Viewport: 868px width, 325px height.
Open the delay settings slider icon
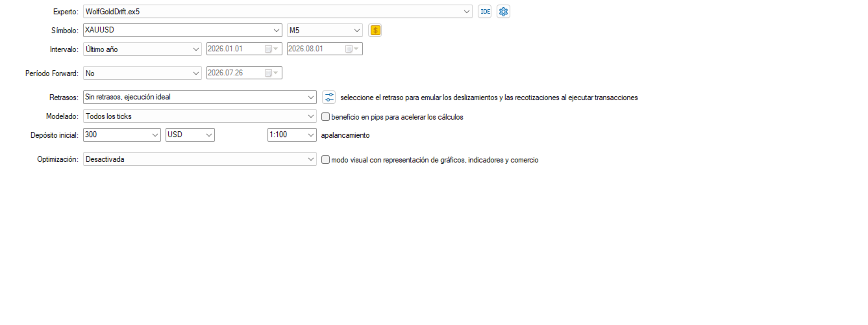click(329, 97)
